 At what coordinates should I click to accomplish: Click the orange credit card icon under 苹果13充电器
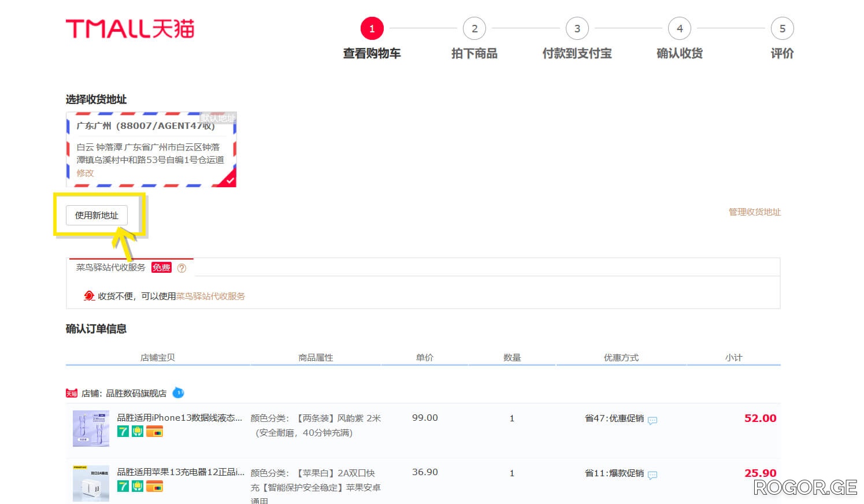point(154,486)
